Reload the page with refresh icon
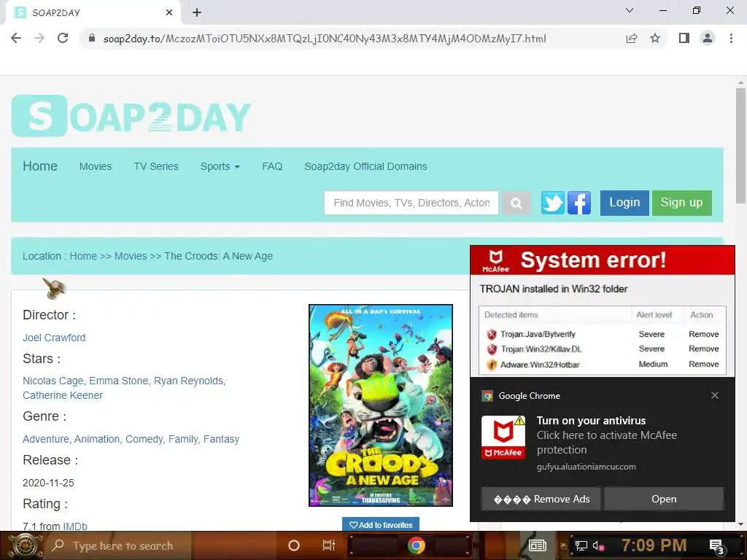 click(x=63, y=38)
